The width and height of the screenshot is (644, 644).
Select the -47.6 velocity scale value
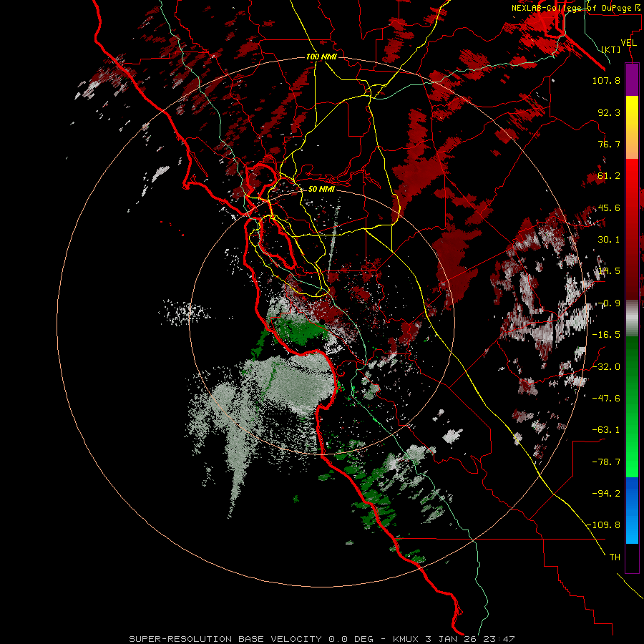[x=606, y=398]
